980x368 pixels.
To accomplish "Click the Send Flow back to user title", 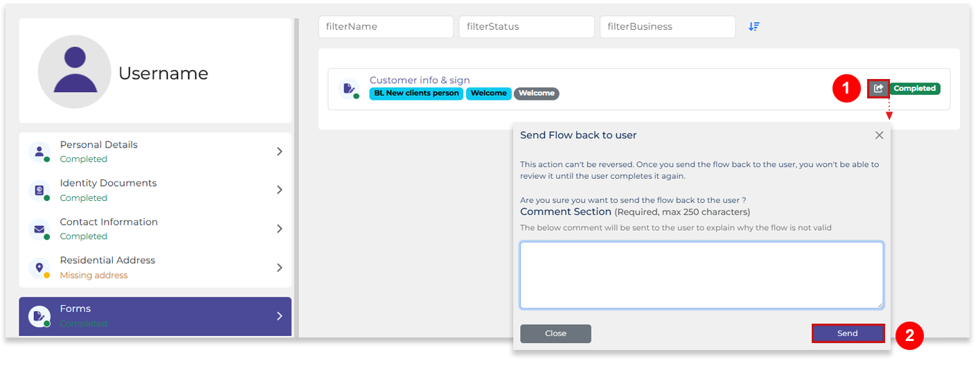I will point(578,135).
